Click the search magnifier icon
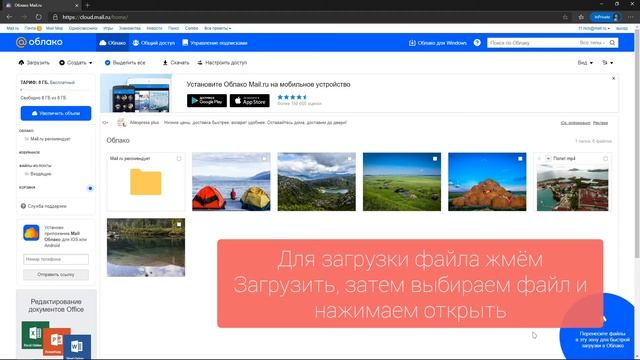640x360 pixels. pyautogui.click(x=612, y=42)
